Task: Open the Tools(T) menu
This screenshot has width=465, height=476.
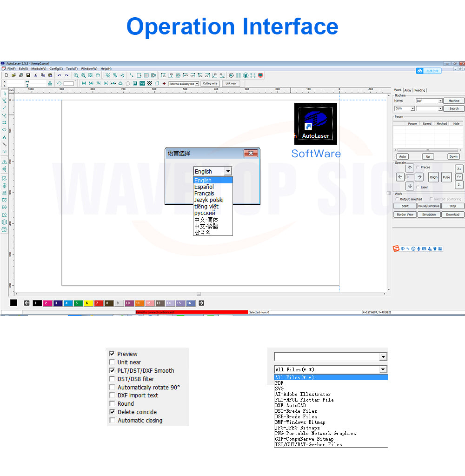Action: (x=72, y=68)
